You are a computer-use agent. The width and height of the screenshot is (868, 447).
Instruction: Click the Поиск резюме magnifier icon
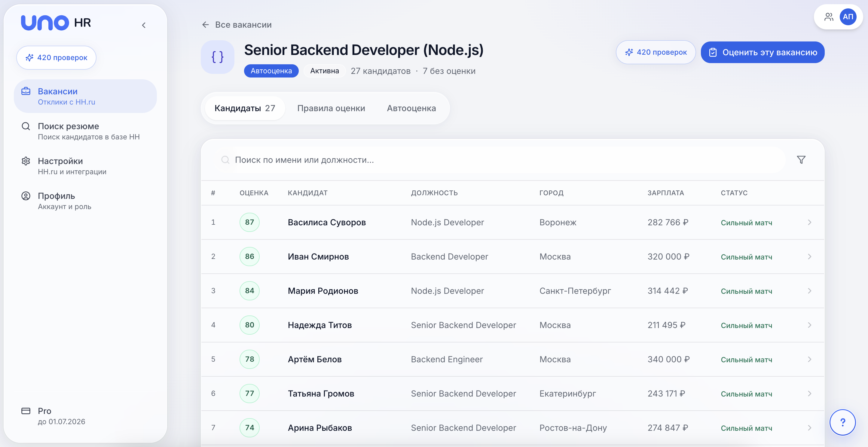tap(26, 126)
